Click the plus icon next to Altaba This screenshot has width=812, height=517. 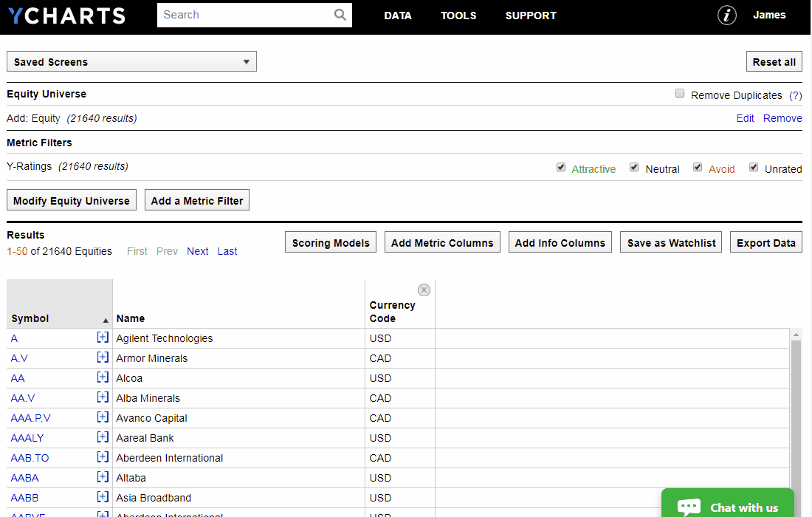(x=103, y=477)
